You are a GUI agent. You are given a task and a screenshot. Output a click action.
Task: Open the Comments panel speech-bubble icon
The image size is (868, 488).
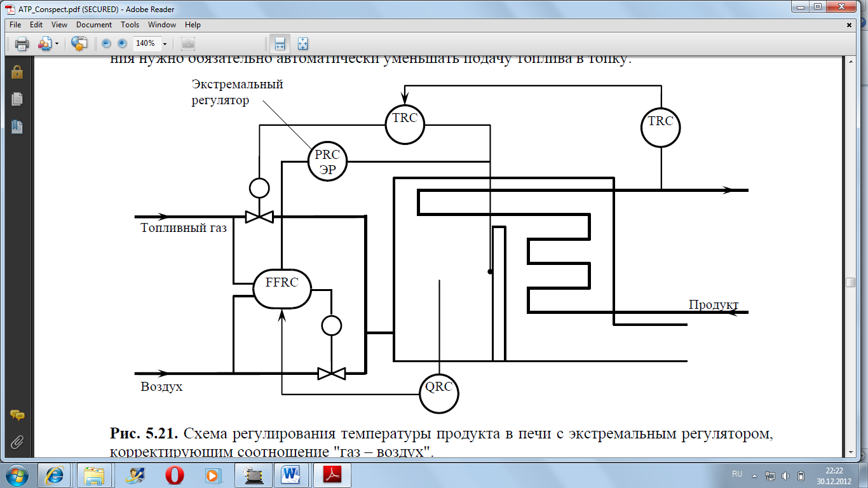17,415
